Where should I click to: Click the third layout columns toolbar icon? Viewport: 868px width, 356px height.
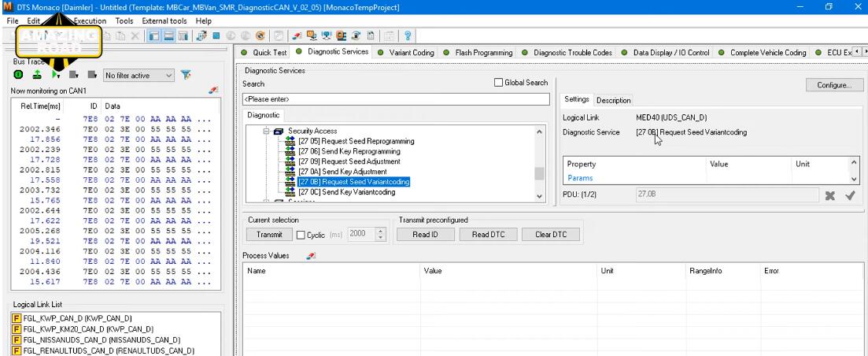pyautogui.click(x=183, y=36)
